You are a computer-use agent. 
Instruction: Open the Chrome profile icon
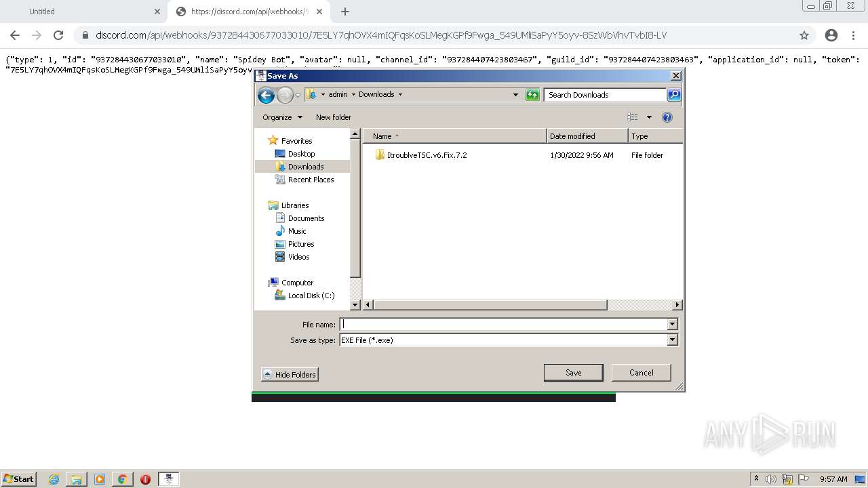pyautogui.click(x=831, y=35)
